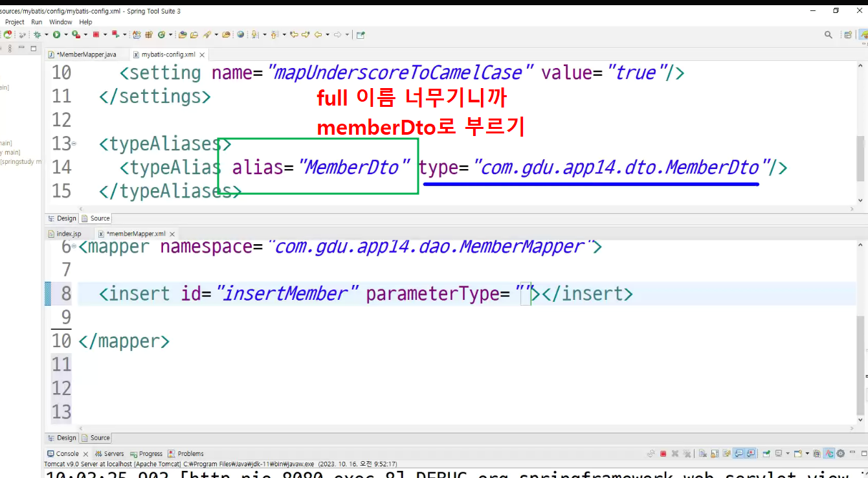Toggle the highlighted ANSI console icon

point(829,453)
